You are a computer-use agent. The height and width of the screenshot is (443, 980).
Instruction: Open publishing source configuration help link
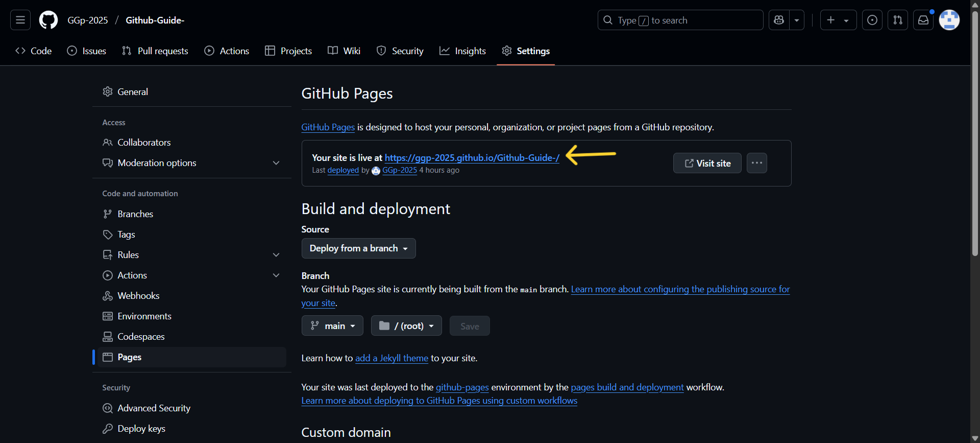coord(680,289)
